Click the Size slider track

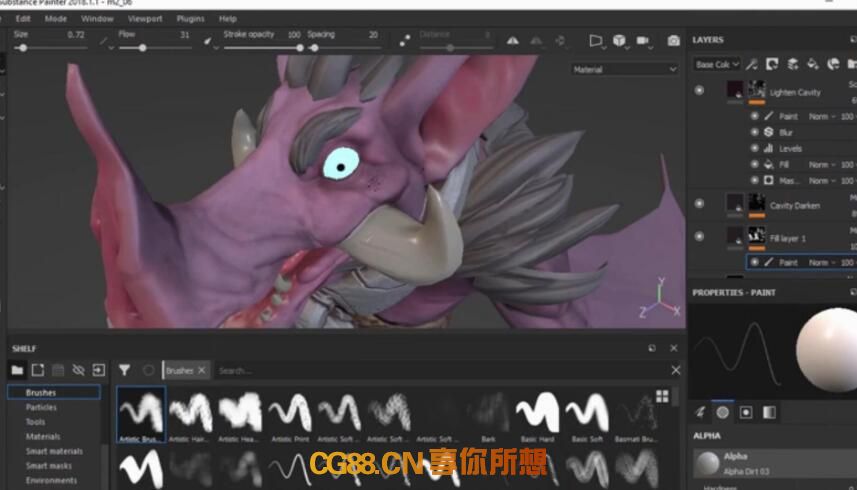50,48
